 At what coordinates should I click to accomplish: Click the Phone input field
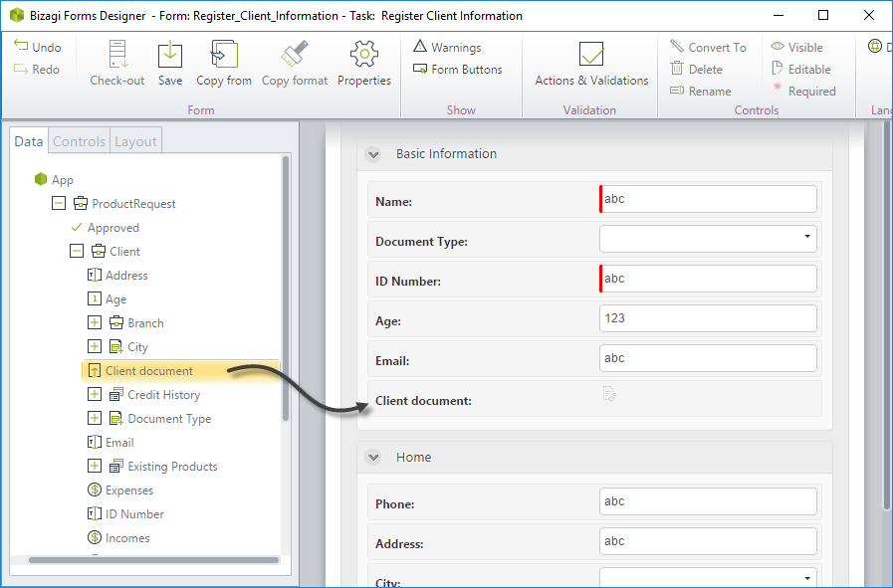tap(708, 501)
